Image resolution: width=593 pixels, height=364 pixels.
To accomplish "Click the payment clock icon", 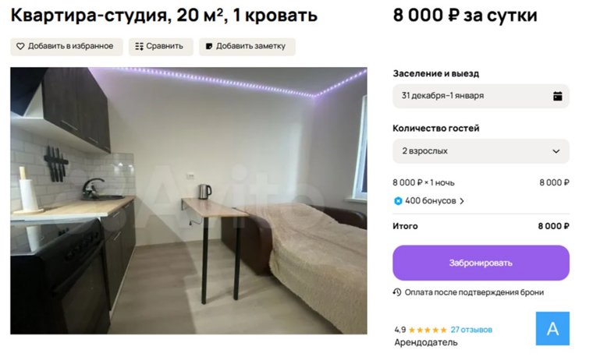I will 396,292.
